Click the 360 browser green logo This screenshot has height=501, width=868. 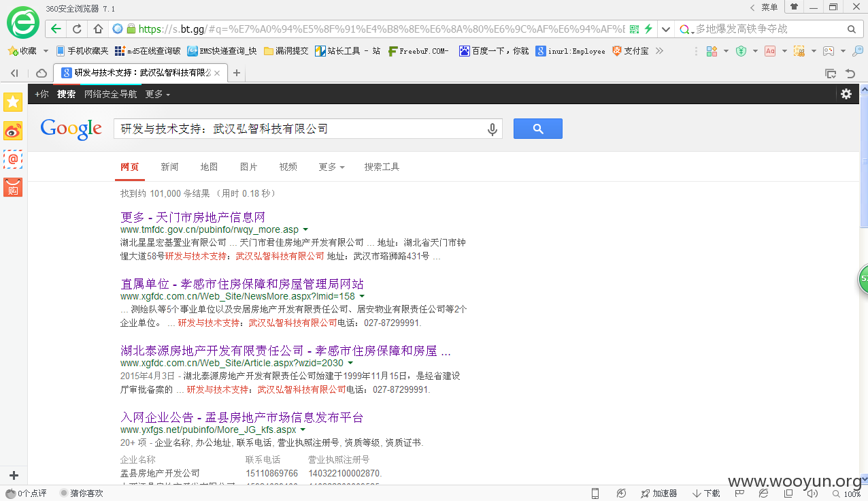(x=23, y=22)
